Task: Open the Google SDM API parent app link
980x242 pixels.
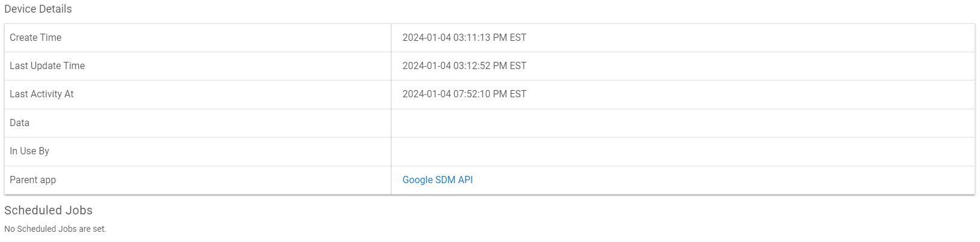Action: point(438,180)
